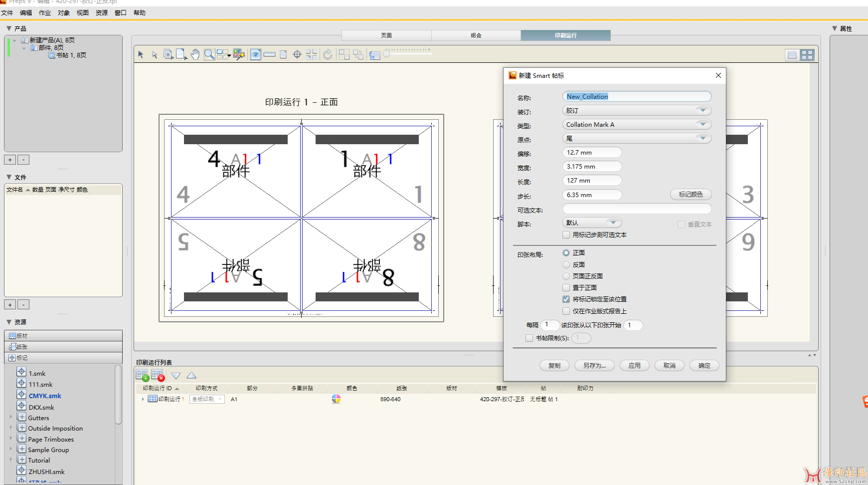The image size is (868, 485).
Task: Click the 应用 button
Action: [634, 365]
